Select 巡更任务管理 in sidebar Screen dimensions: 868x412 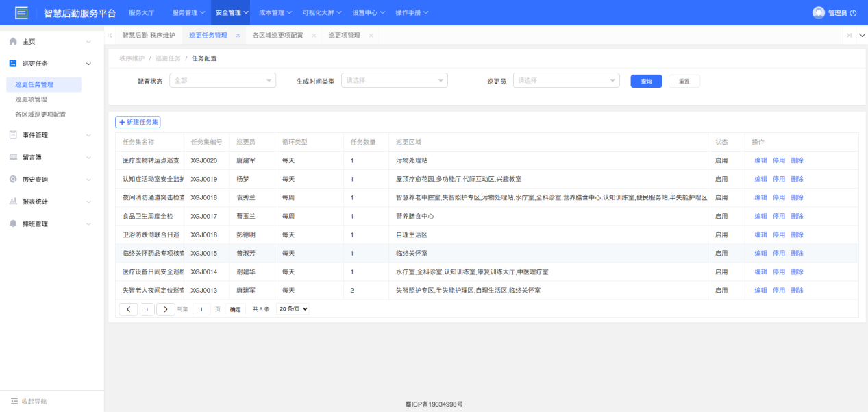pos(43,85)
